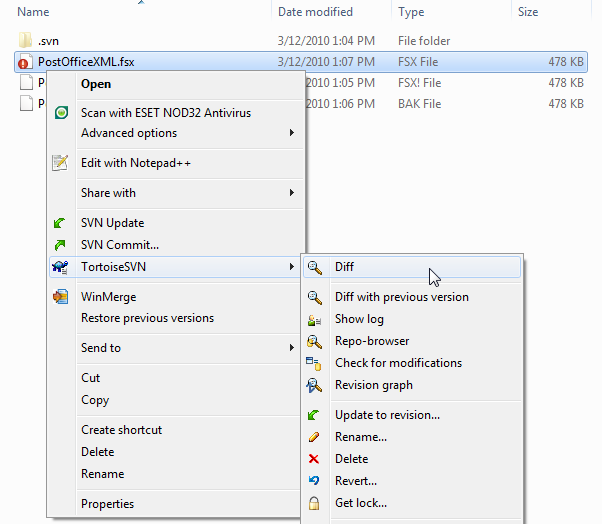Expand the Send to submenu arrow

[292, 348]
